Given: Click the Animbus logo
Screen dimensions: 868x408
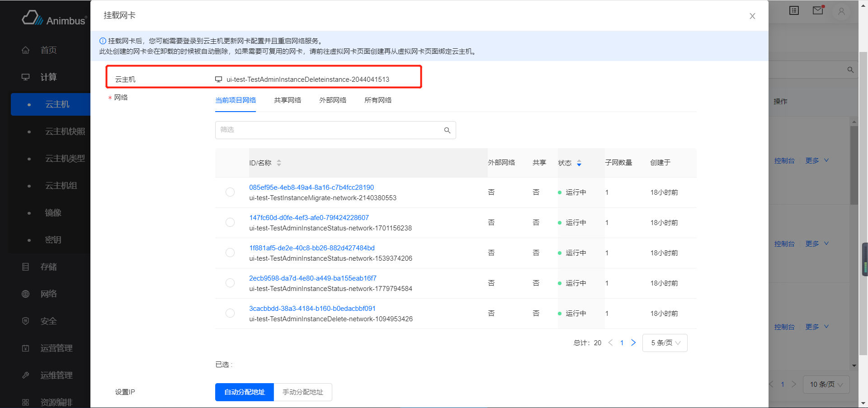Looking at the screenshot, I should (x=54, y=19).
